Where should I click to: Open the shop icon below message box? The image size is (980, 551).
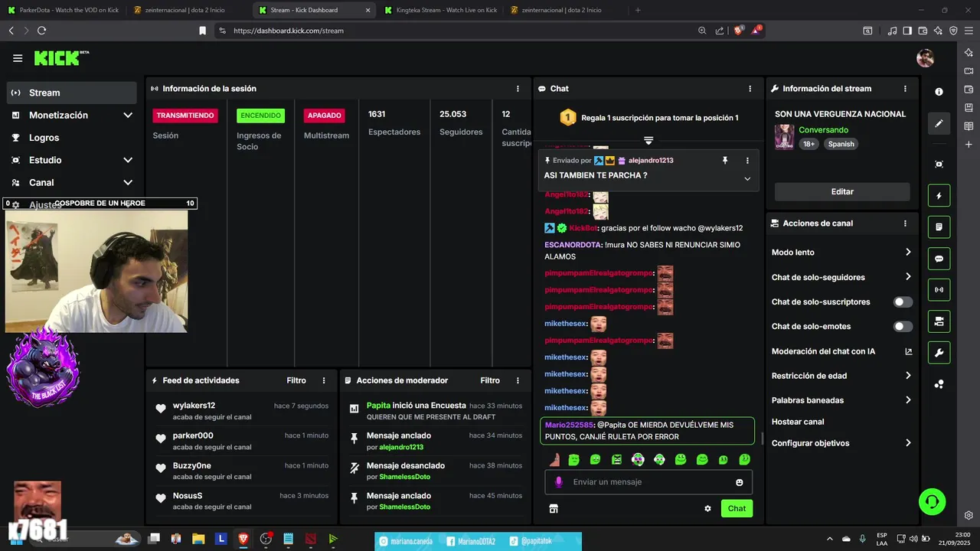[554, 508]
